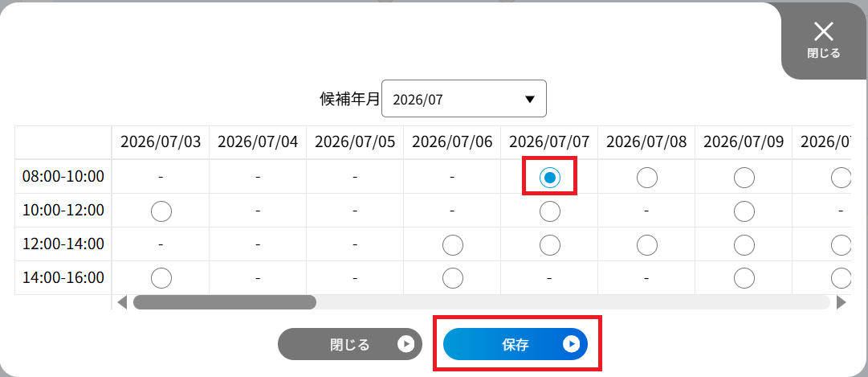Click the scrollbar right arrow
This screenshot has width=868, height=377.
[x=841, y=302]
